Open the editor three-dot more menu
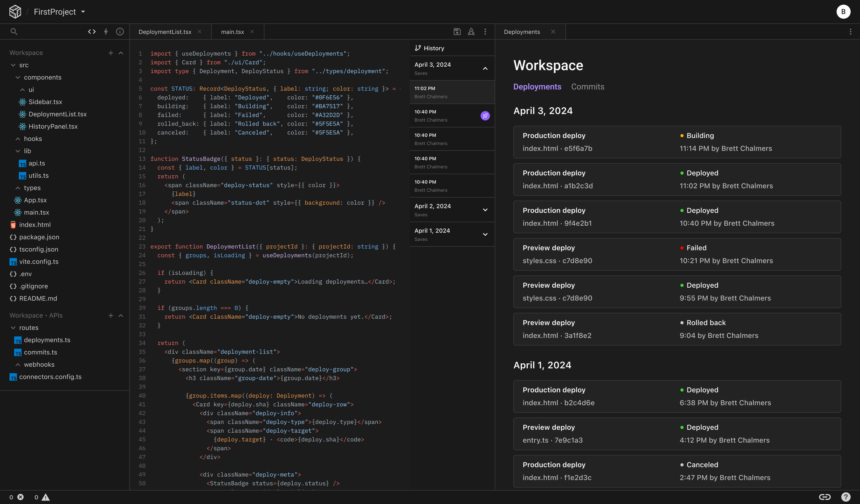 [485, 31]
